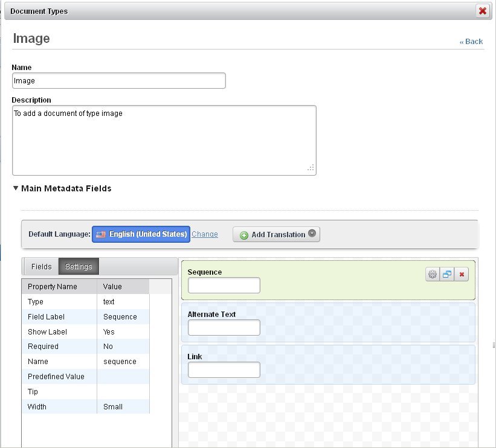Click the US flag icon in default language
496x448 pixels.
(101, 234)
